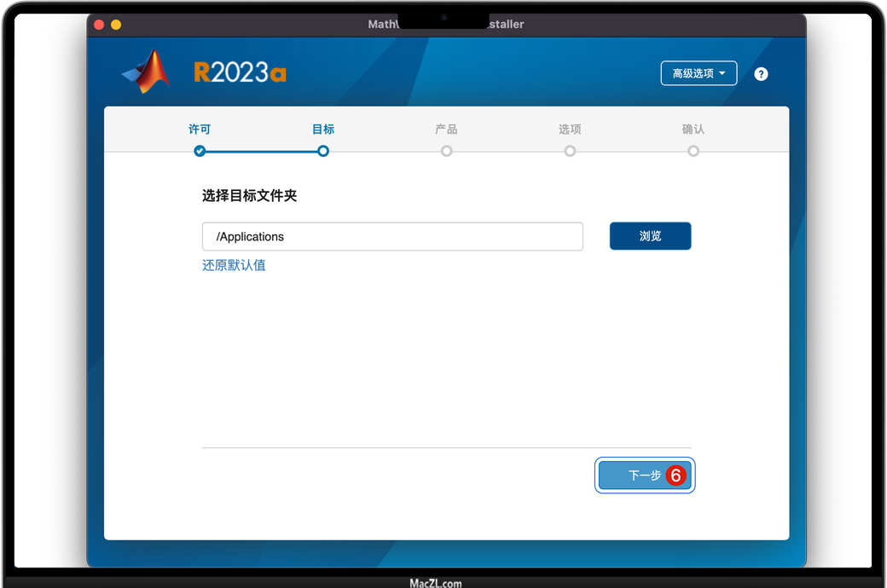Click the 许可 completed checkmark marker
Image resolution: width=887 pixels, height=588 pixels.
200,151
